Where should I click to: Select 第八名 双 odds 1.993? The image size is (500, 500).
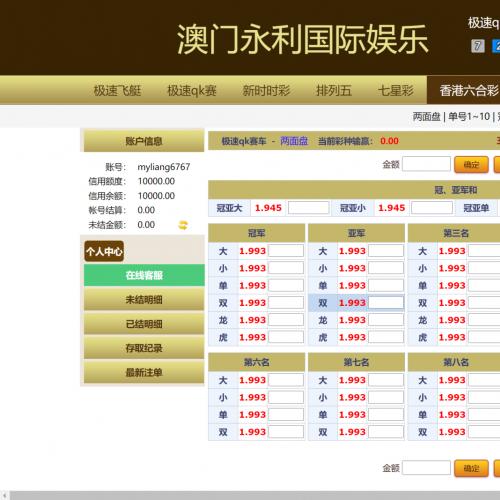click(x=452, y=432)
